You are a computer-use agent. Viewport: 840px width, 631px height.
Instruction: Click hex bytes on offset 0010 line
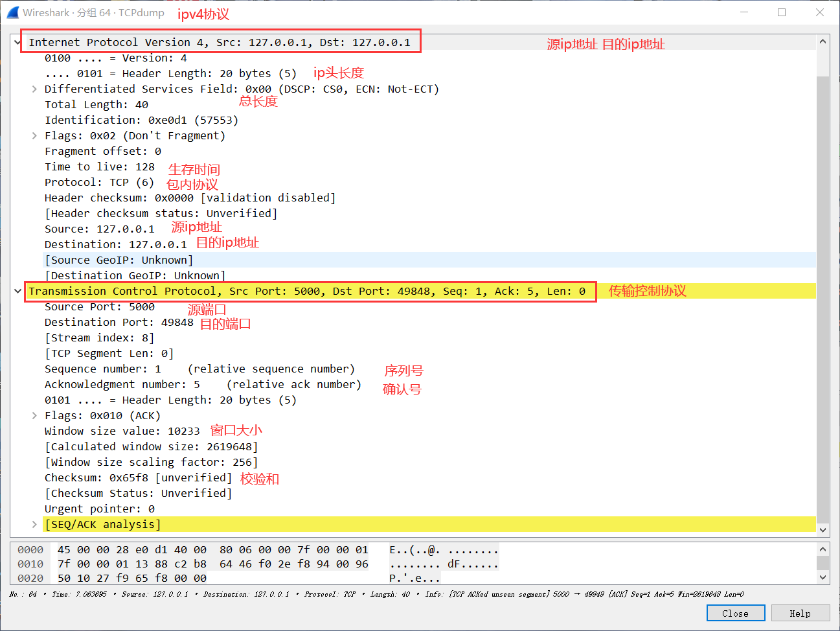click(x=212, y=564)
